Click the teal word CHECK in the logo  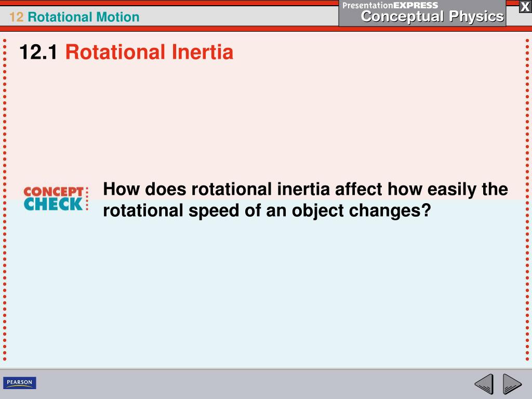pos(54,204)
